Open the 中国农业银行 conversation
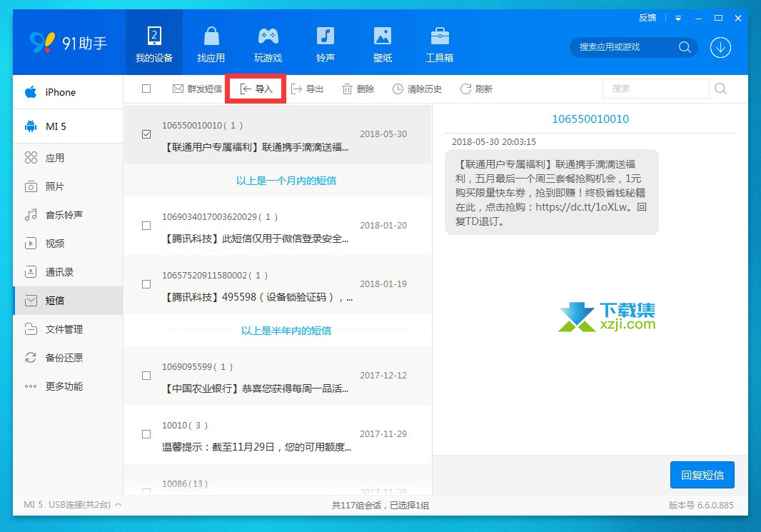Viewport: 761px width, 532px height. point(278,376)
